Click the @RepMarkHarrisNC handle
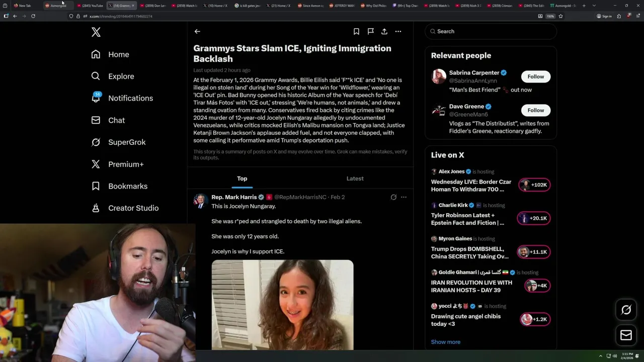The height and width of the screenshot is (362, 644). tap(300, 197)
